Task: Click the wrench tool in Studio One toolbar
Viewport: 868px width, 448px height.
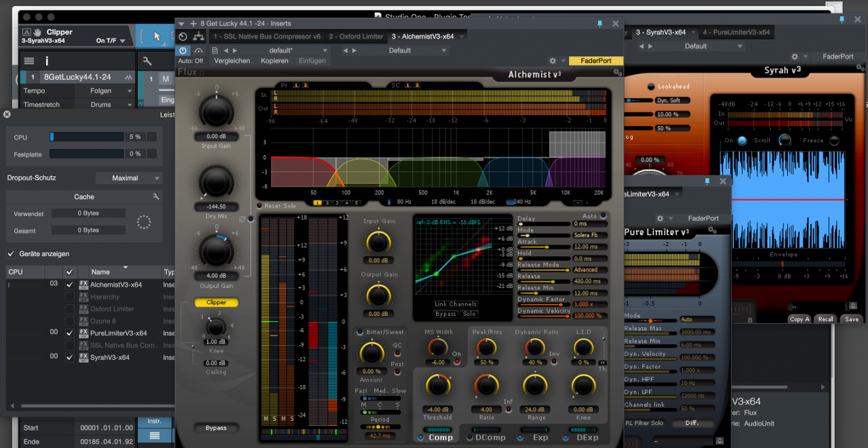Action: pyautogui.click(x=147, y=61)
